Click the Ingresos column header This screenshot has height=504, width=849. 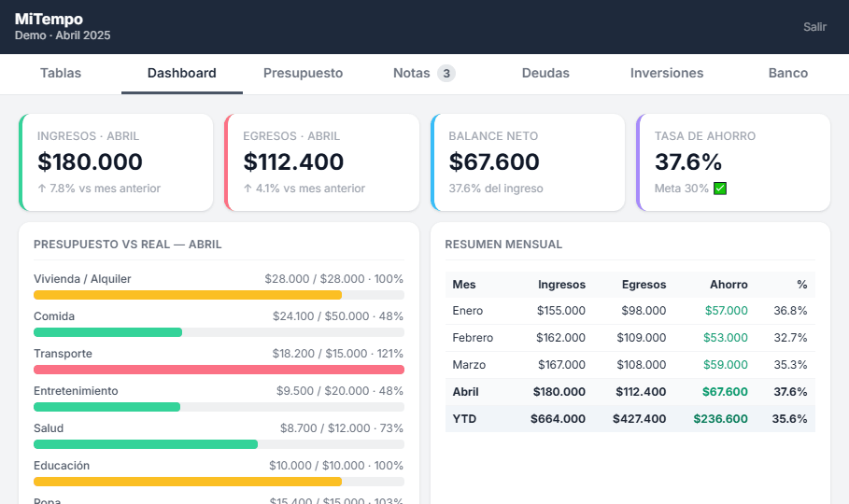(x=561, y=285)
